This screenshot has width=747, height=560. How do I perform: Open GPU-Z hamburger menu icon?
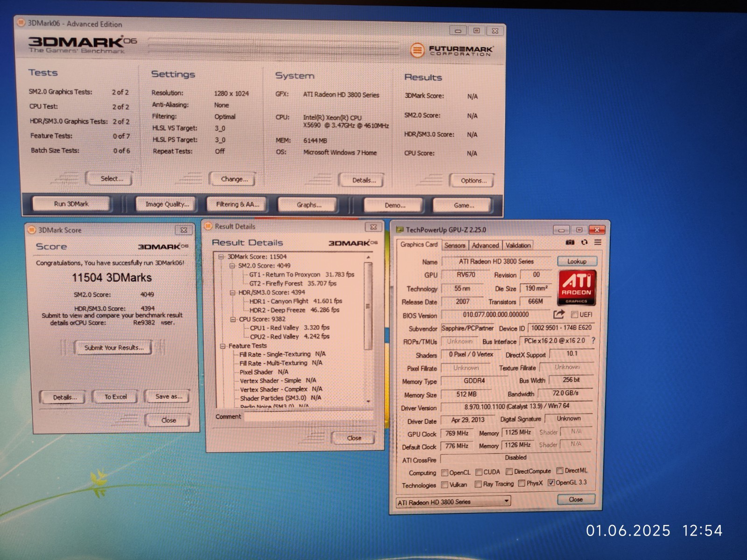(x=598, y=242)
